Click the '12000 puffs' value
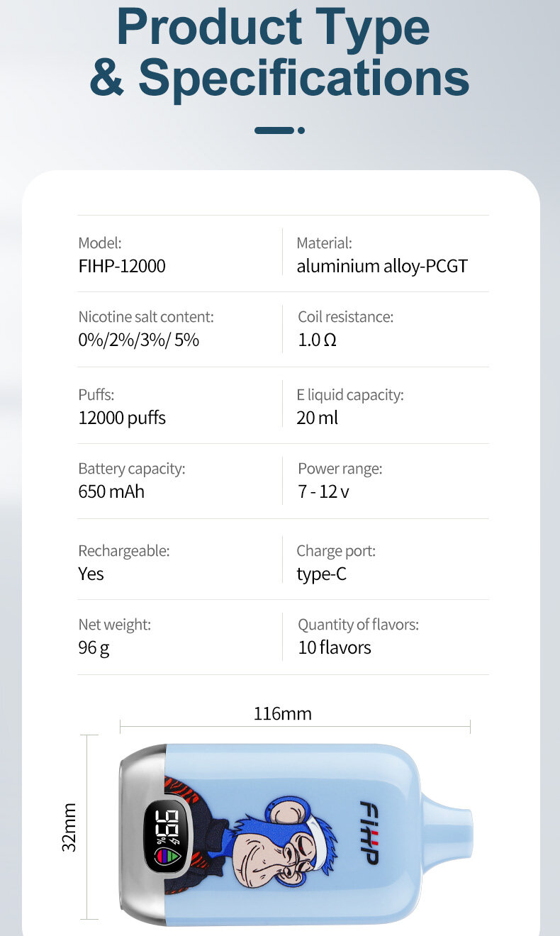The width and height of the screenshot is (560, 936). point(122,418)
